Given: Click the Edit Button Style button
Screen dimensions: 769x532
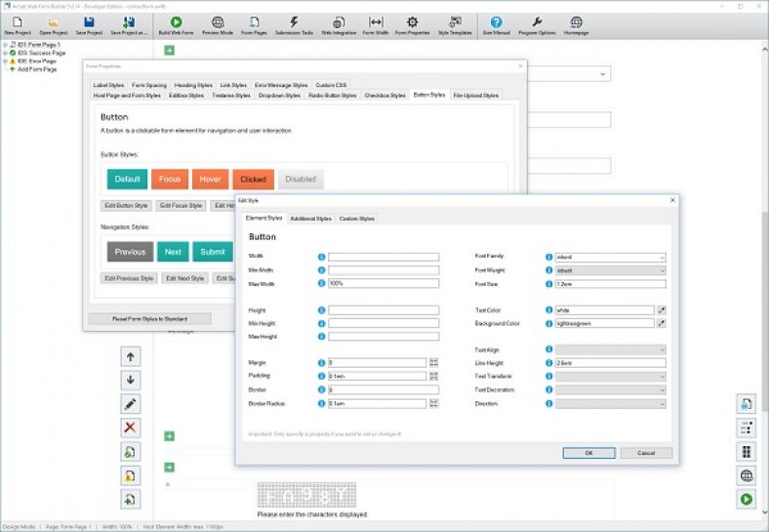Looking at the screenshot, I should (126, 206).
